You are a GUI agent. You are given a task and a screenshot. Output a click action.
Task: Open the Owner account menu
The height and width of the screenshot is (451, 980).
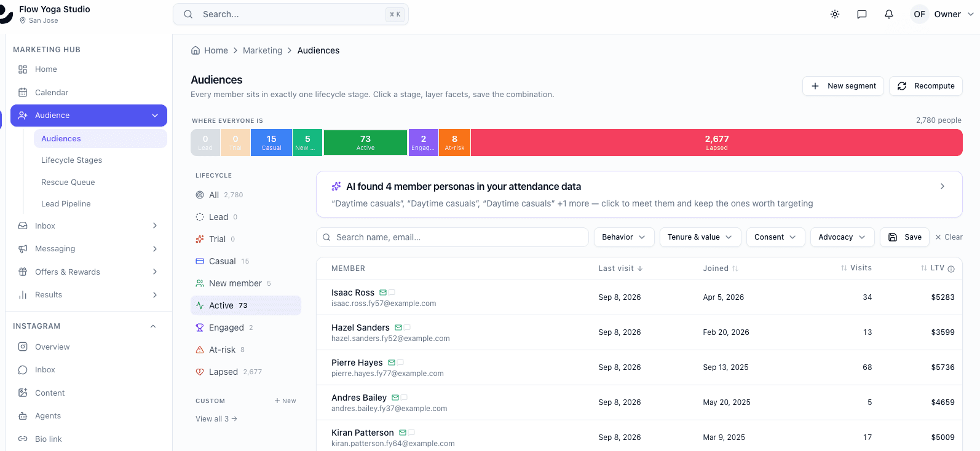(942, 14)
